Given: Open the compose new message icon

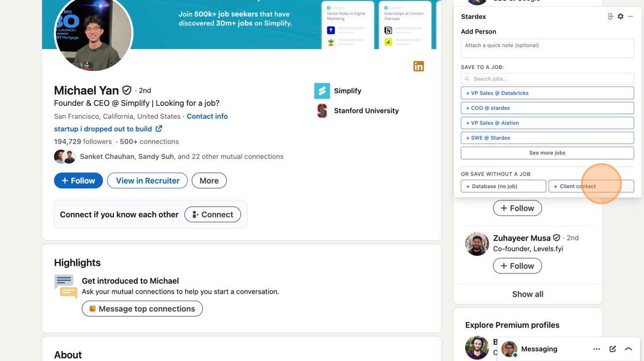Looking at the screenshot, I should (612, 349).
